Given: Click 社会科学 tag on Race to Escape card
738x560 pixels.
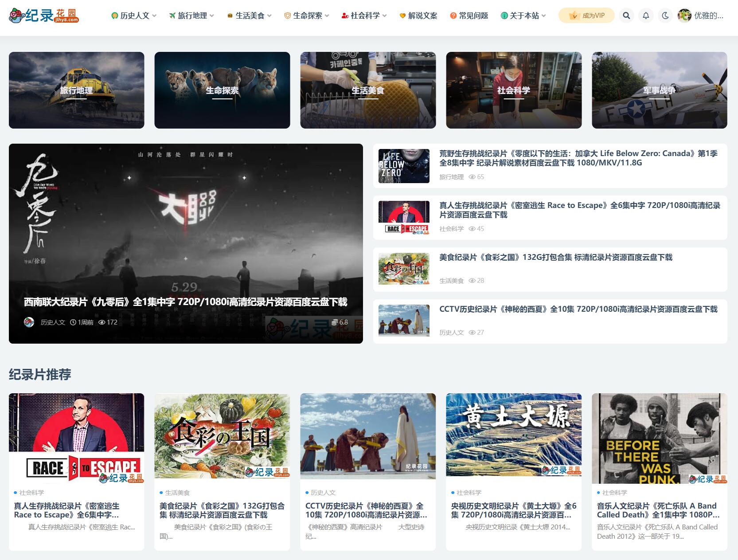Looking at the screenshot, I should pos(31,493).
